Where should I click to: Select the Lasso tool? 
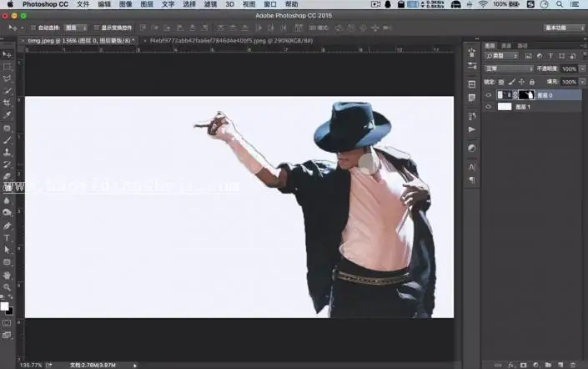(x=7, y=78)
